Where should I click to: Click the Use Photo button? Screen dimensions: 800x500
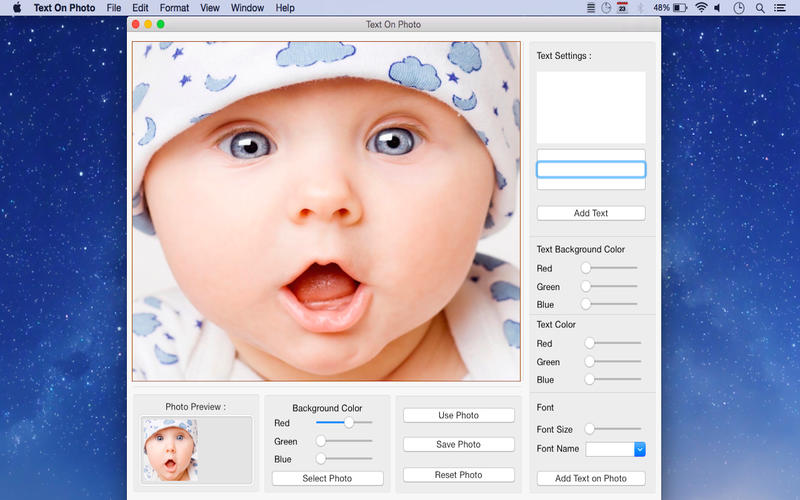(x=459, y=415)
